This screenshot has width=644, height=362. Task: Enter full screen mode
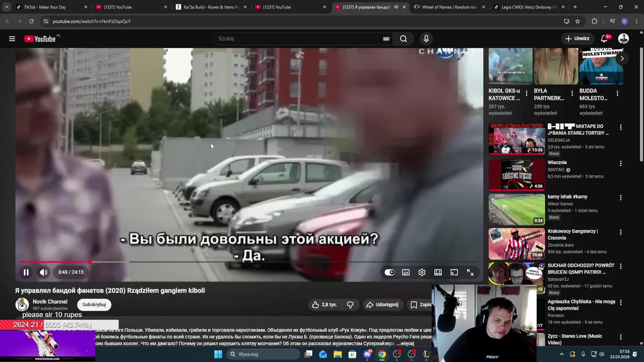pos(470,272)
